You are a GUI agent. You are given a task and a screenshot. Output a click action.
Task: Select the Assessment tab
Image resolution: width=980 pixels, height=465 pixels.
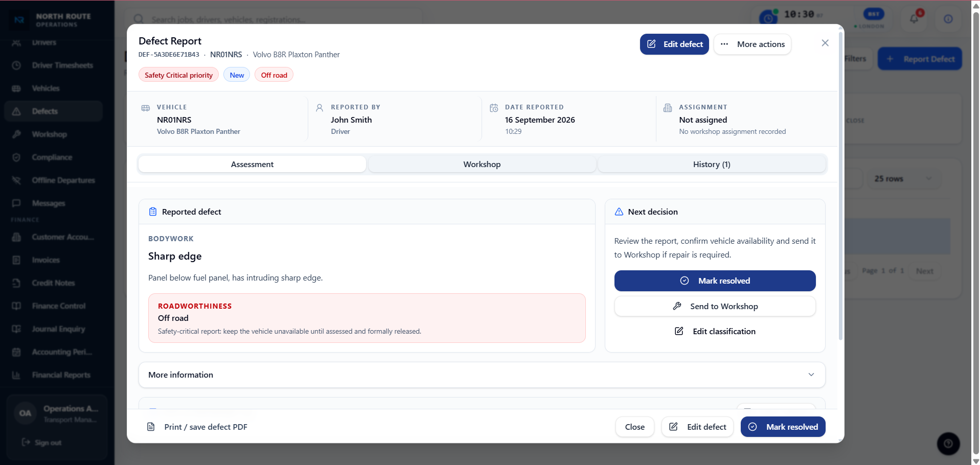(x=252, y=165)
